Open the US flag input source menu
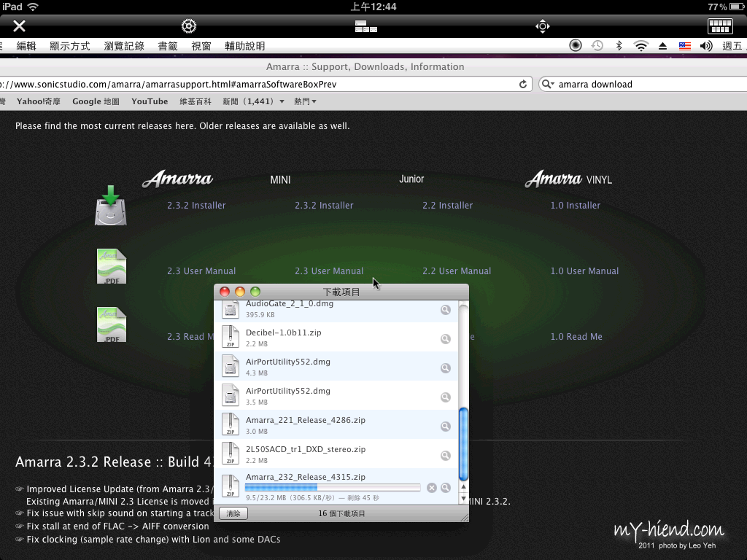 pyautogui.click(x=684, y=46)
